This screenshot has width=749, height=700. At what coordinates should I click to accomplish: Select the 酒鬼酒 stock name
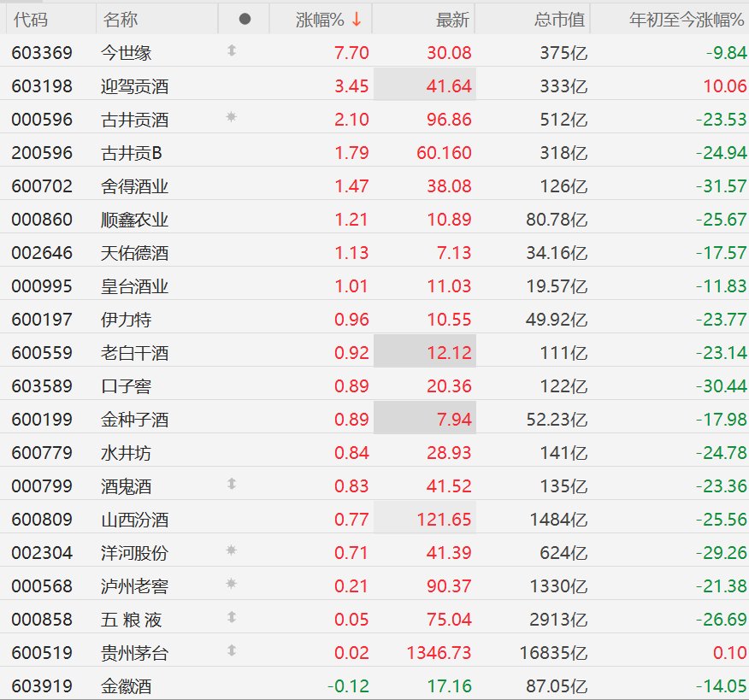126,486
